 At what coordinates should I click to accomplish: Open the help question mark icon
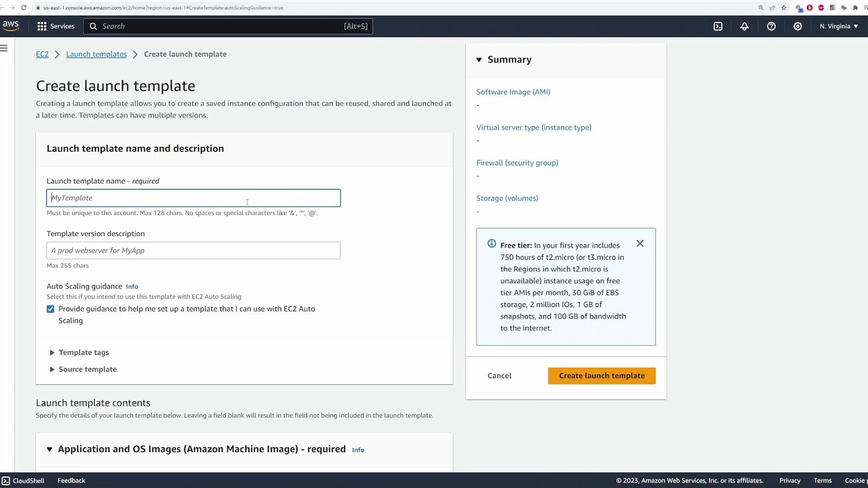[771, 26]
